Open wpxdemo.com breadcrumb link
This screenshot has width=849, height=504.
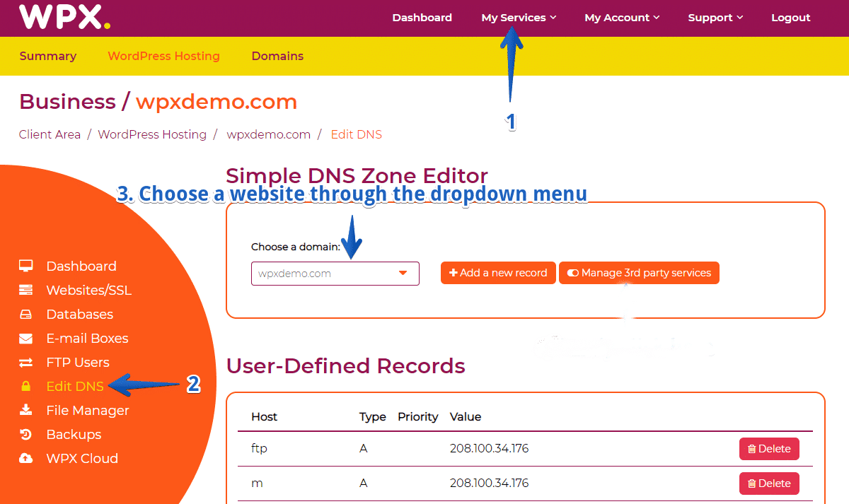click(x=268, y=134)
